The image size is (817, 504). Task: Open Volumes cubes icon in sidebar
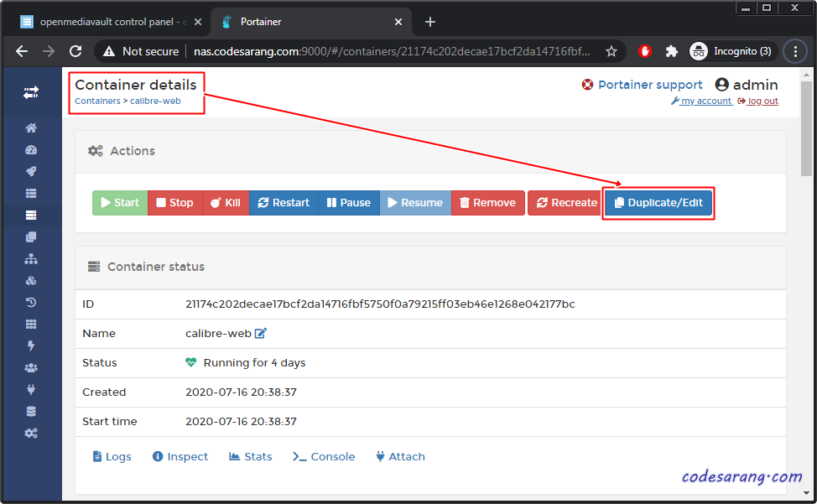(x=31, y=281)
